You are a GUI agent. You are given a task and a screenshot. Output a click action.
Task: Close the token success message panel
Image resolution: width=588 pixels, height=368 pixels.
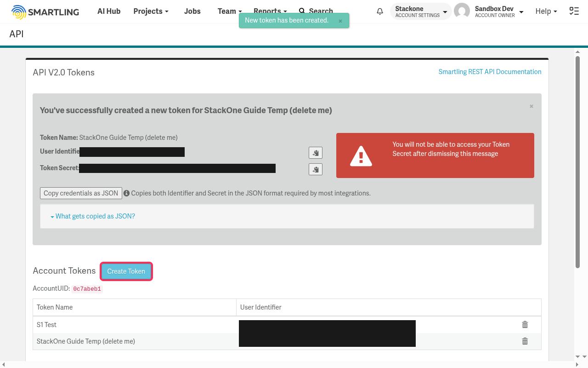tap(531, 106)
